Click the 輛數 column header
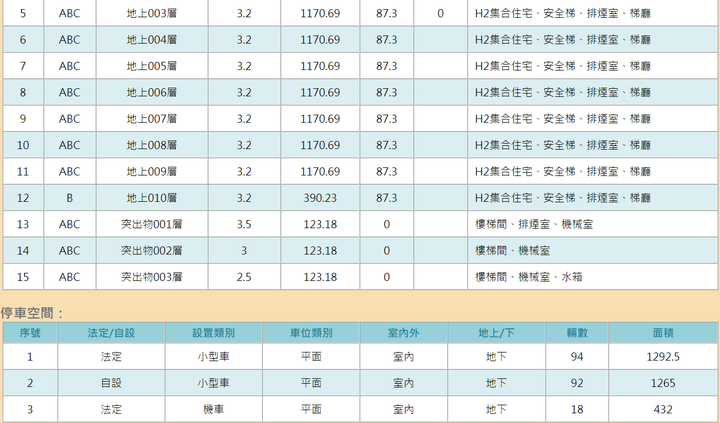 coord(577,333)
